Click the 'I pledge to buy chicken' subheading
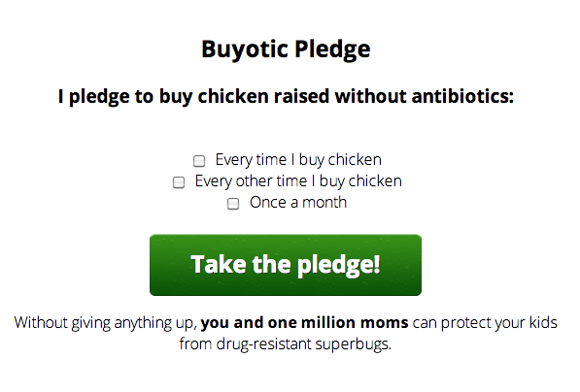 pyautogui.click(x=286, y=97)
